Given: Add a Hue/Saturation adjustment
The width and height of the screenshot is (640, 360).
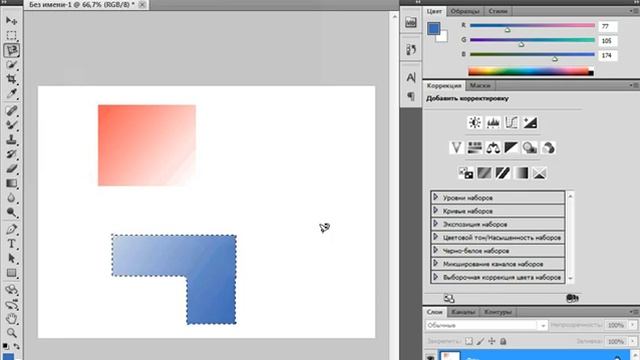Looking at the screenshot, I should 474,148.
